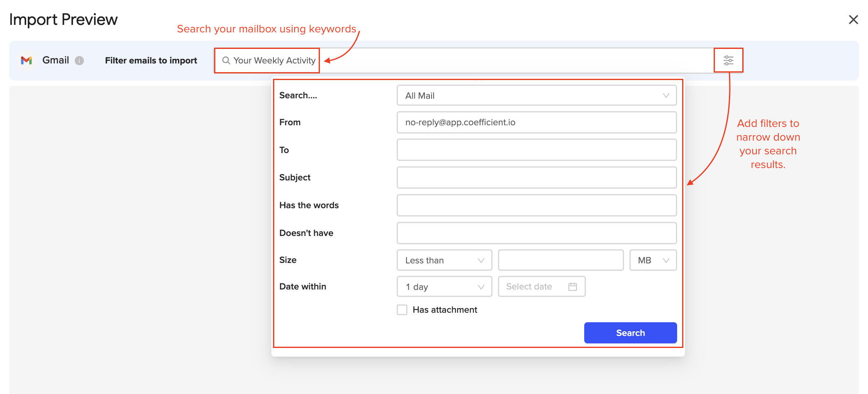Expand the 1 day date range dropdown
Image resolution: width=868 pixels, height=394 pixels.
point(444,287)
